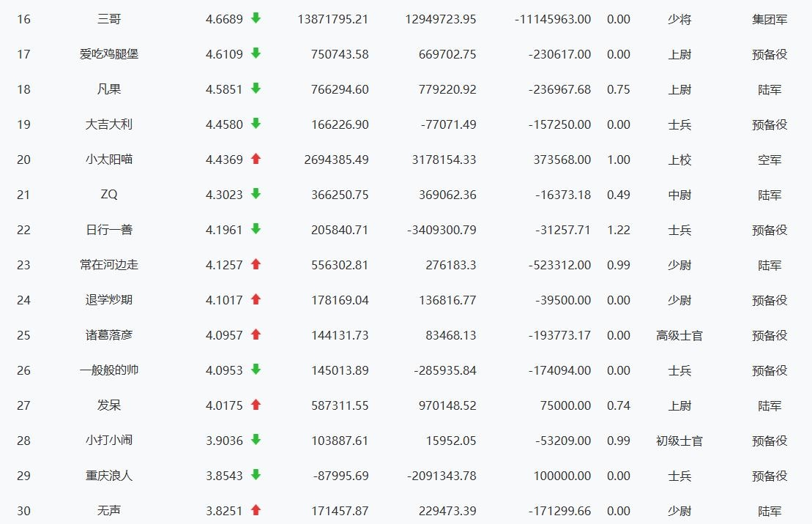Click the rank 高级士官 in row 25
Screen dimensions: 812x524
[679, 335]
